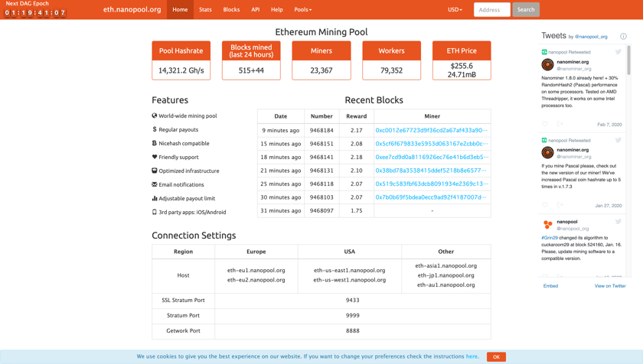Click Embed link under tweets
This screenshot has height=364, width=643.
tap(550, 286)
